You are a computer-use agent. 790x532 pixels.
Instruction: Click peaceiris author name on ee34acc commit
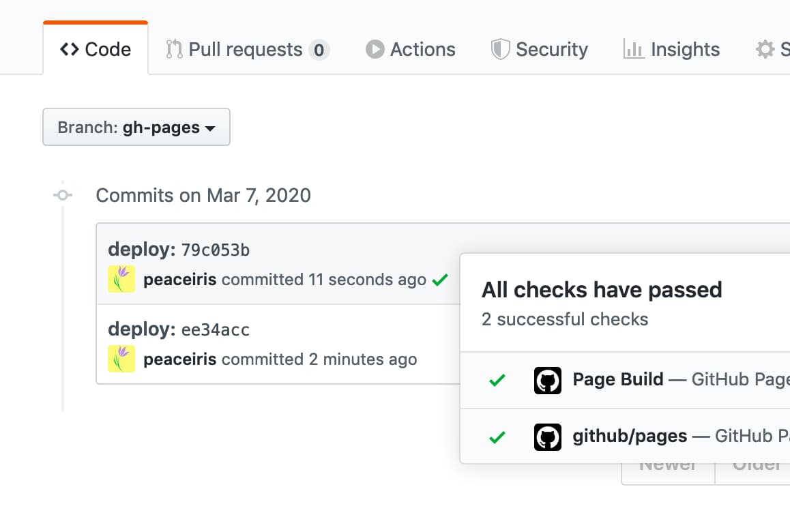pos(179,359)
